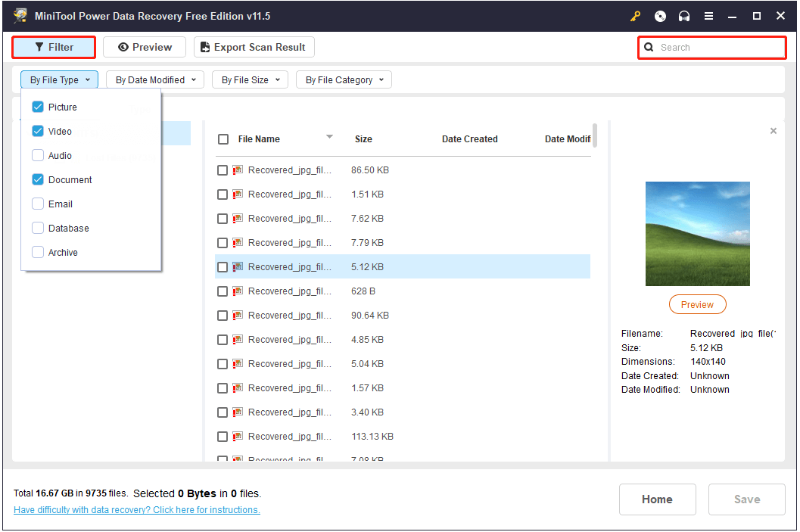
Task: Open the By Date Modified dropdown
Action: 155,80
